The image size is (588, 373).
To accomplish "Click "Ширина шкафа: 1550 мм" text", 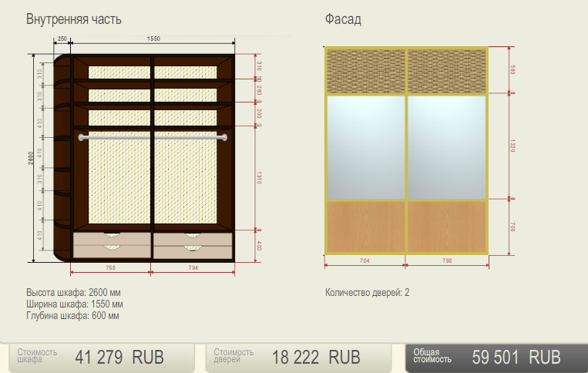I will click(x=75, y=304).
